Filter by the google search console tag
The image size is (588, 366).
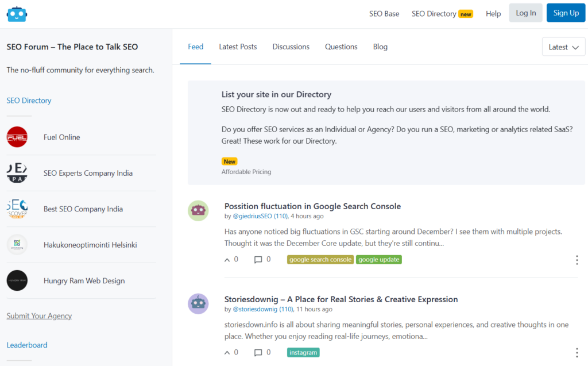click(320, 260)
